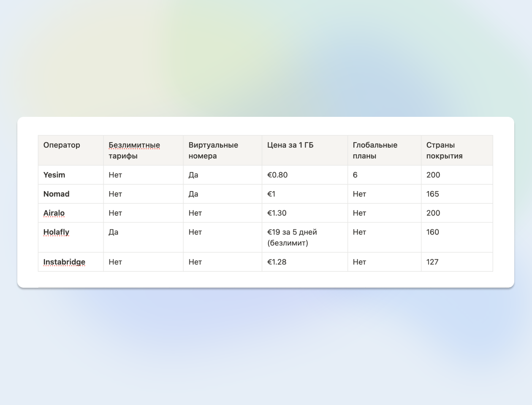Select the Страны покрытия column header
Image resolution: width=532 pixels, height=405 pixels.
point(457,150)
